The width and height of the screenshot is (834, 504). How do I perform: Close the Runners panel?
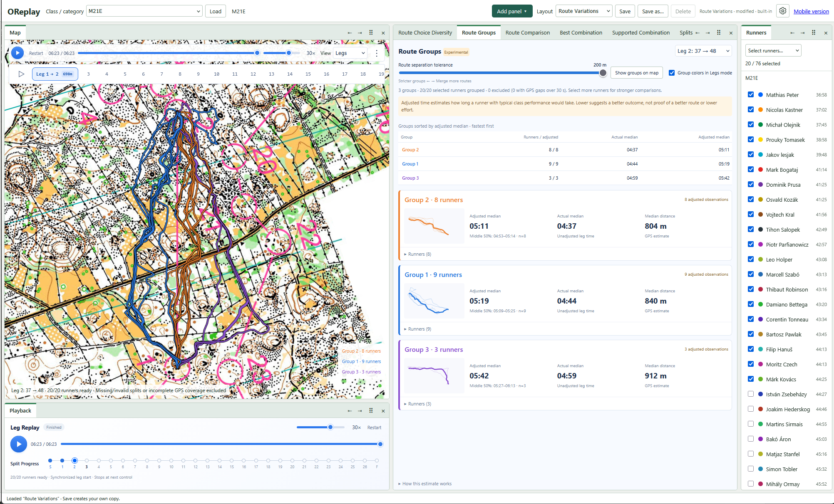click(826, 33)
